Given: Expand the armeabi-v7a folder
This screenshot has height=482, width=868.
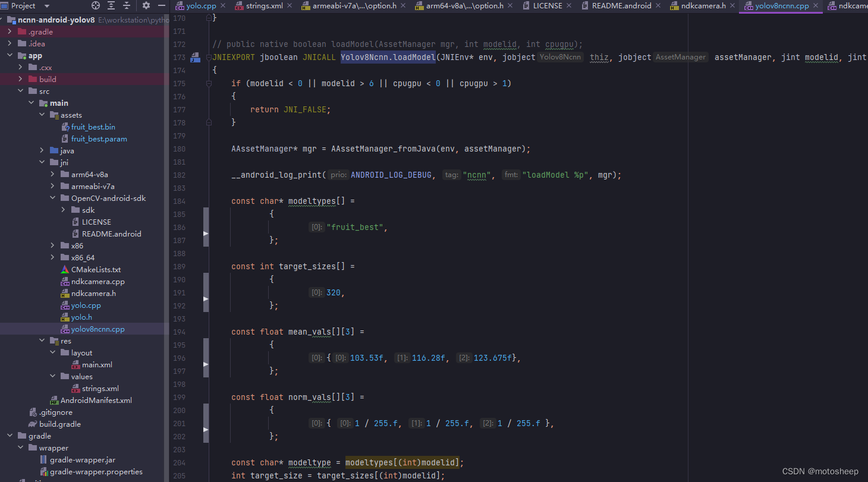Looking at the screenshot, I should [53, 186].
